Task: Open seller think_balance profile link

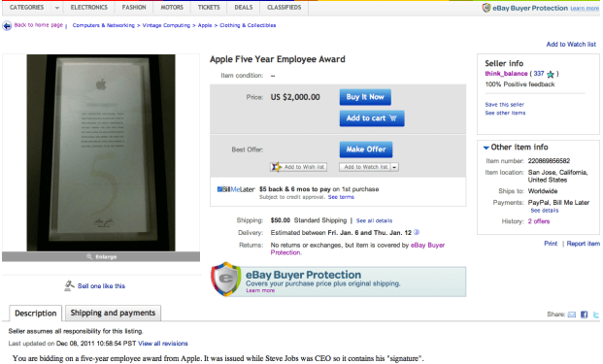Action: 506,74
